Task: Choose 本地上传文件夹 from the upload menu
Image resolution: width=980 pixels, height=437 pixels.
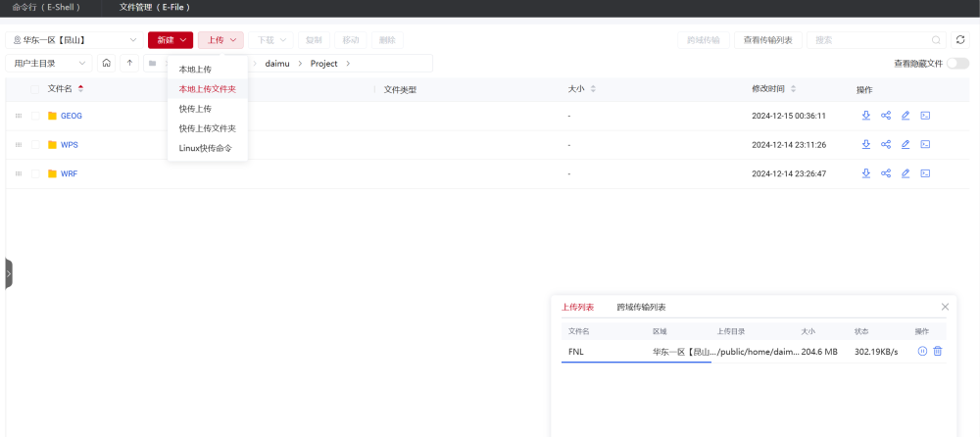Action: click(207, 89)
